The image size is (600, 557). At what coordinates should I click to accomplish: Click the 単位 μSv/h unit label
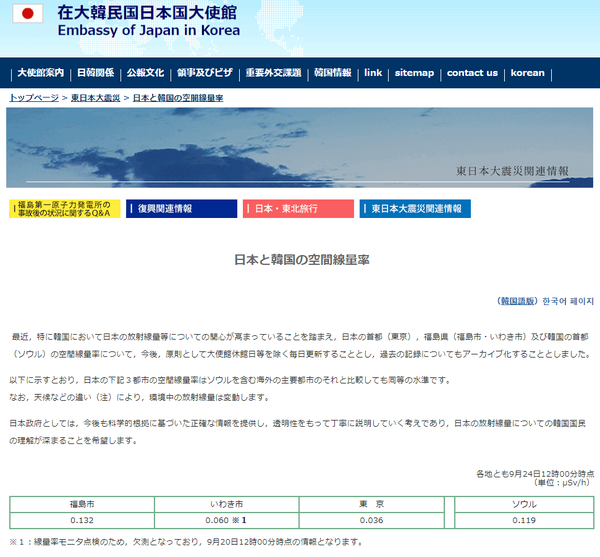click(x=562, y=483)
